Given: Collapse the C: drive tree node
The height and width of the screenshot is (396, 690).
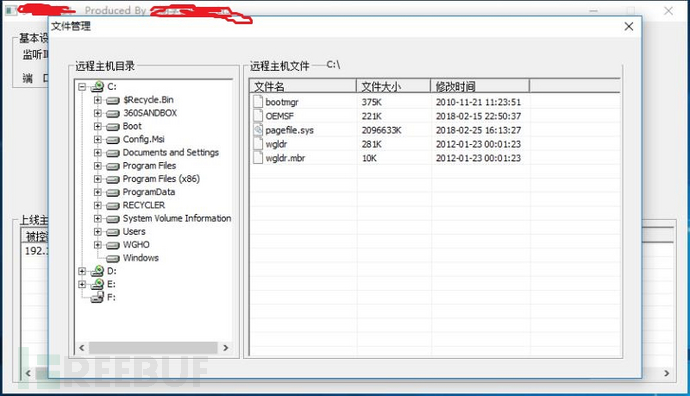Looking at the screenshot, I should pyautogui.click(x=82, y=87).
